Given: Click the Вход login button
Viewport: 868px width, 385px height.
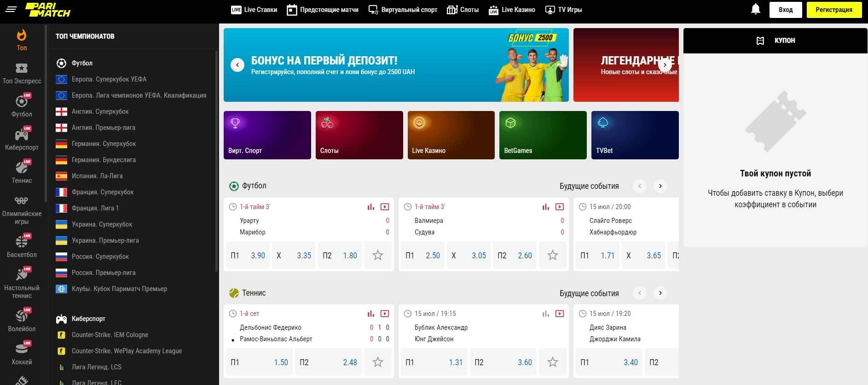Looking at the screenshot, I should point(786,10).
